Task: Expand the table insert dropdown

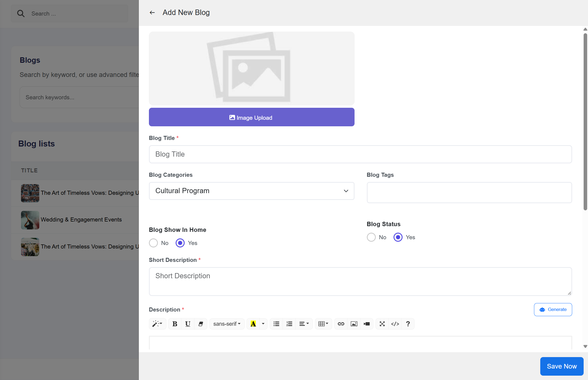Action: click(323, 324)
